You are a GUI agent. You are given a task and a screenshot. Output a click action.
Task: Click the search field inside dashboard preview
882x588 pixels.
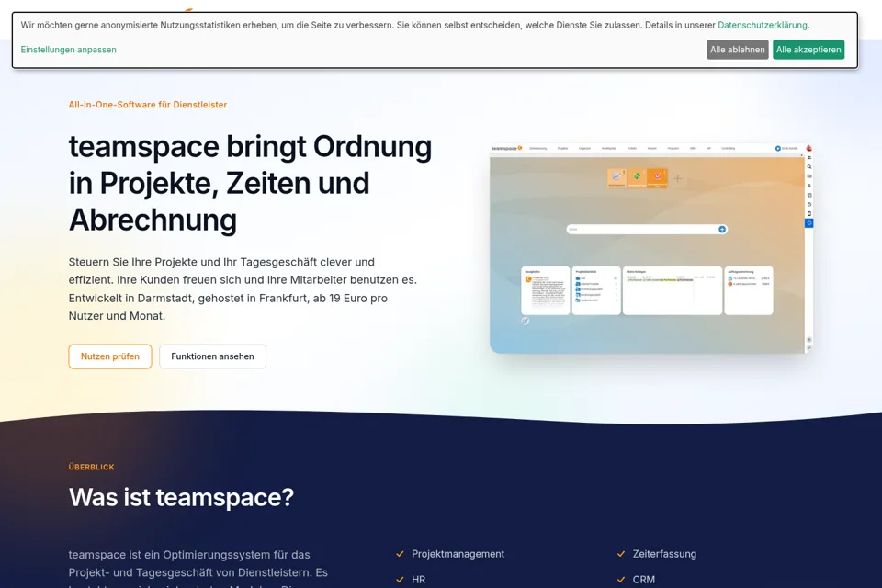click(x=646, y=229)
